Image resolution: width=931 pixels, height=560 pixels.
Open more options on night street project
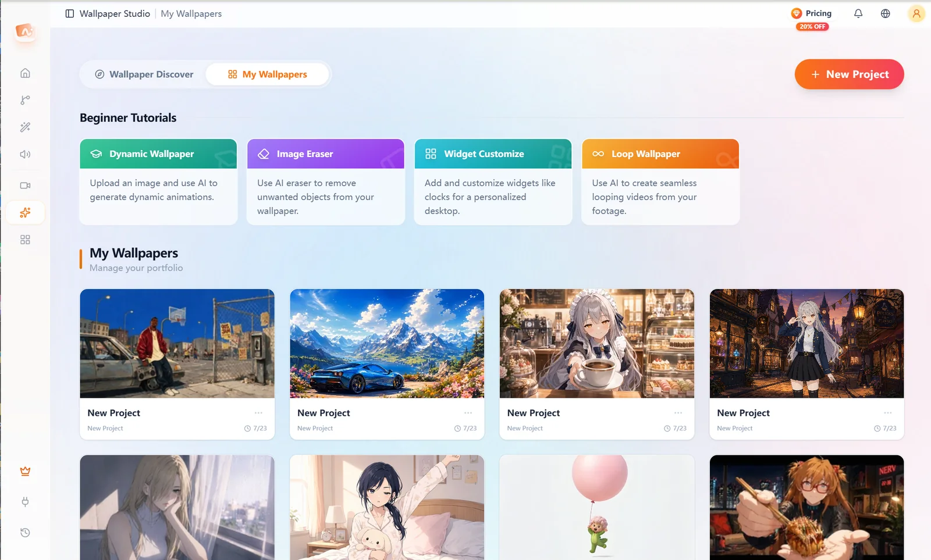click(888, 413)
